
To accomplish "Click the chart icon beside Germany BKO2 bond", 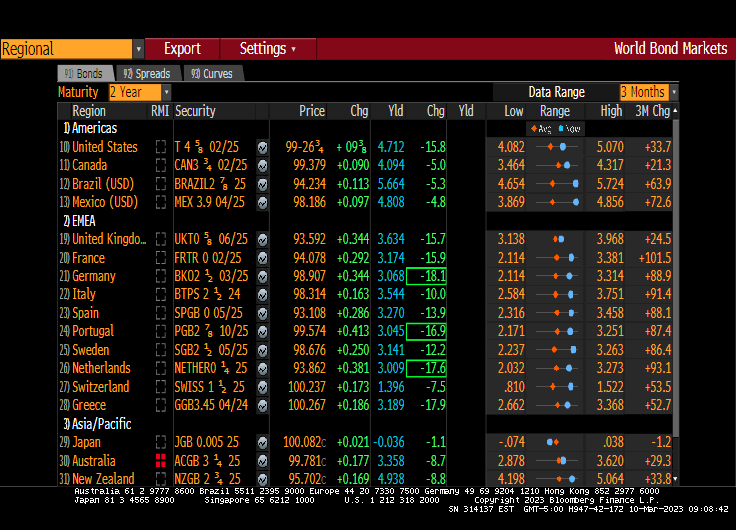I will pyautogui.click(x=262, y=276).
